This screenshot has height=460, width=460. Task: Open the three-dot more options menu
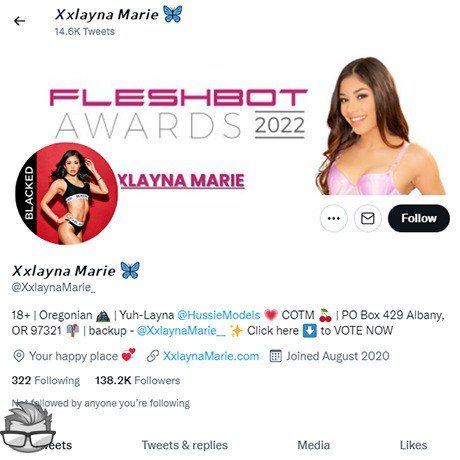point(334,218)
